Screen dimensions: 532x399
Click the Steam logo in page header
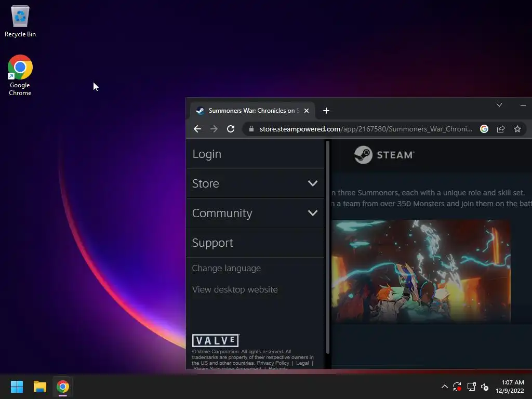[384, 155]
